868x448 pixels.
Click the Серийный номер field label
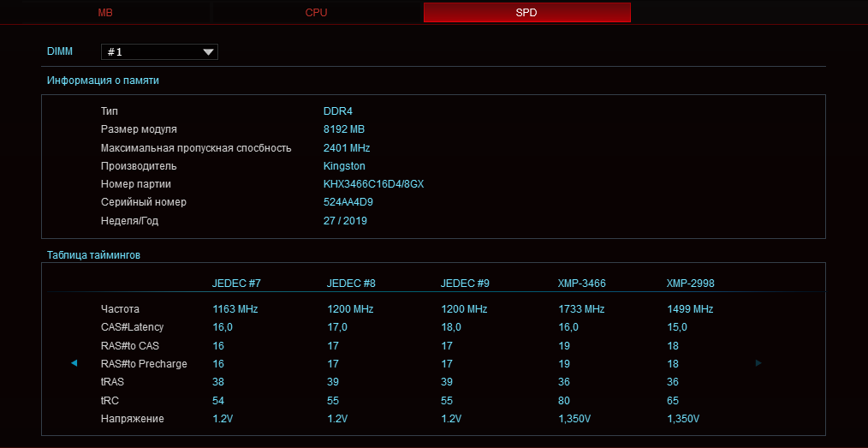(x=143, y=203)
